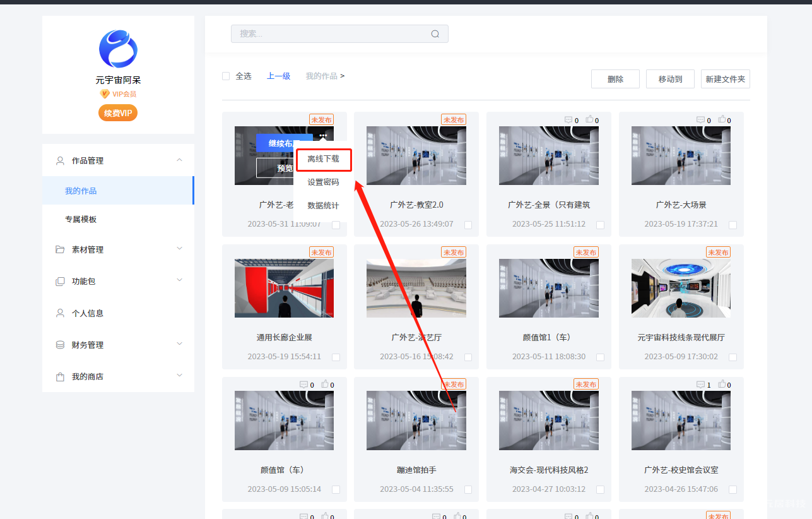Click the 预览 button on the first card
Viewport: 812px width, 519px height.
click(284, 168)
